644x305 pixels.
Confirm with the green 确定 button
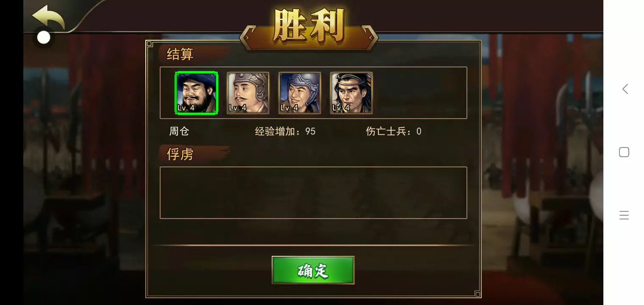coord(313,270)
